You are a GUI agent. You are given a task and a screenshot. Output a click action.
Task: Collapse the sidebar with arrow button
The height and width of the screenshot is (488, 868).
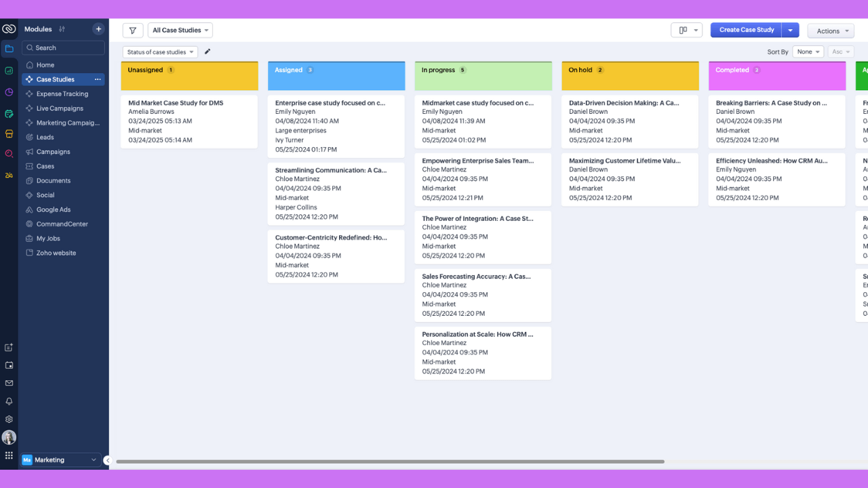click(x=107, y=460)
